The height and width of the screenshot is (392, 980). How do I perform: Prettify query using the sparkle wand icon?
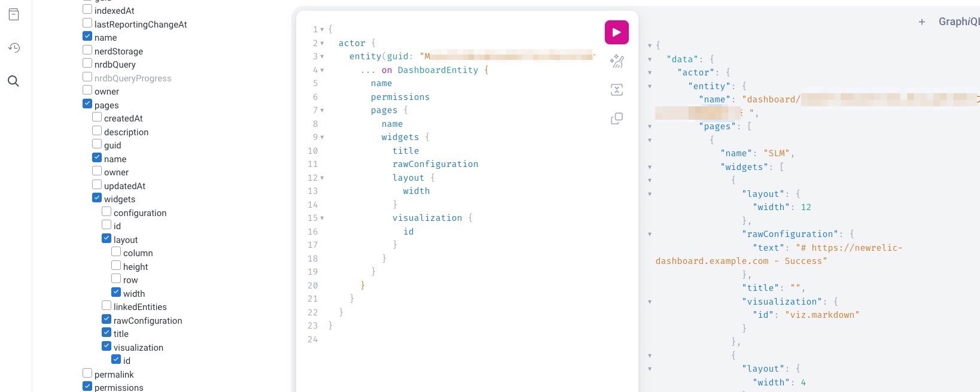pyautogui.click(x=617, y=61)
